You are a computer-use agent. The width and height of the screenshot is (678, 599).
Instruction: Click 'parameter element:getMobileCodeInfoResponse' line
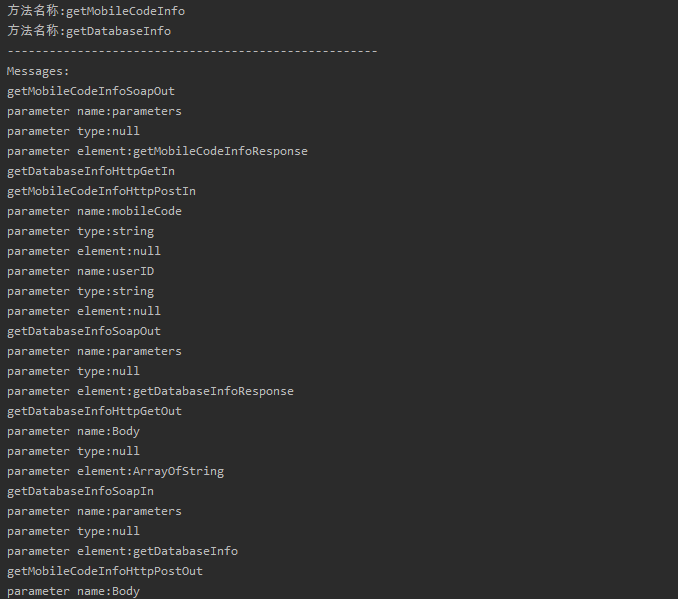point(157,151)
